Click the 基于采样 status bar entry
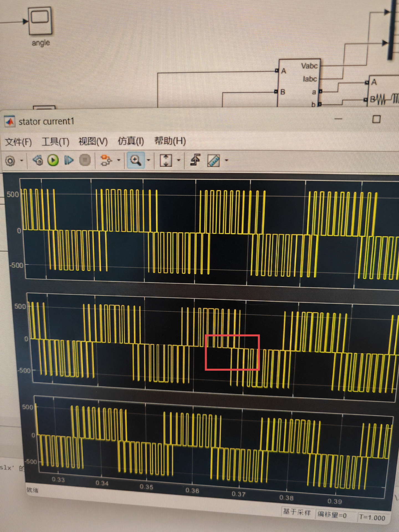This screenshot has width=399, height=532. pos(297,512)
